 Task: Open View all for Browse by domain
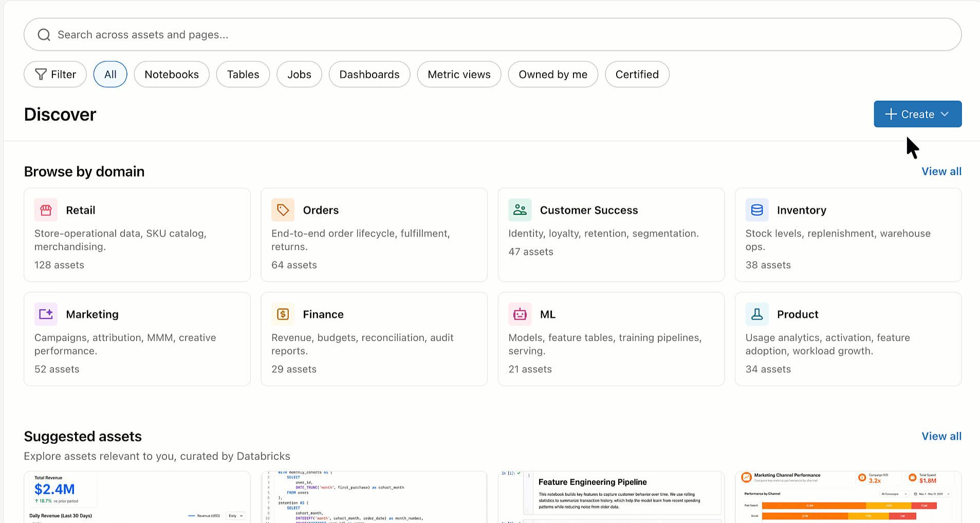point(941,172)
